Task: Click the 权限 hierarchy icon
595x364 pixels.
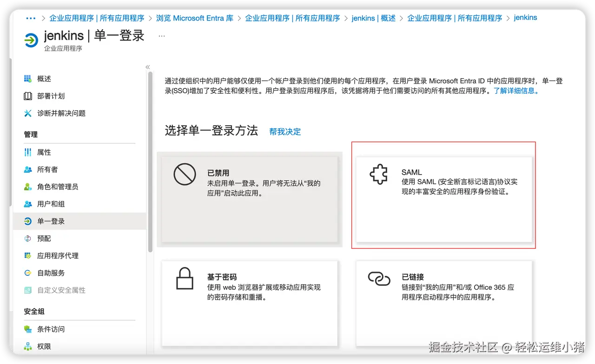Action: pos(28,346)
